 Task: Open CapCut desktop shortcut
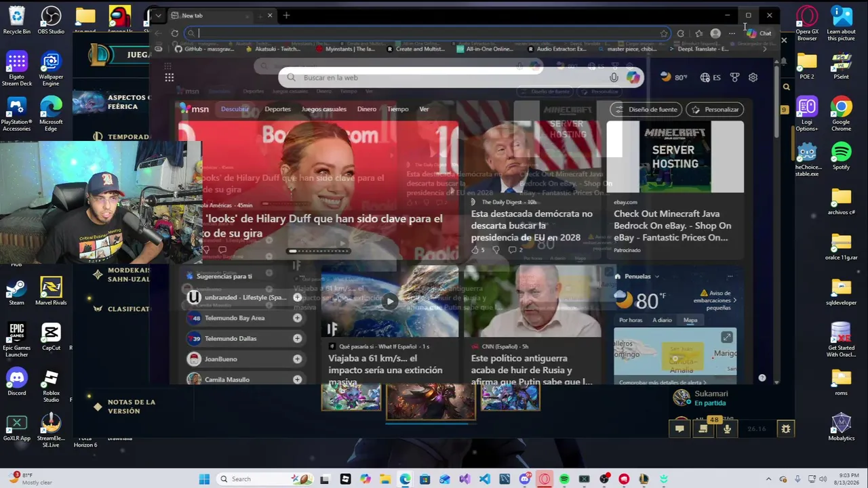point(51,337)
